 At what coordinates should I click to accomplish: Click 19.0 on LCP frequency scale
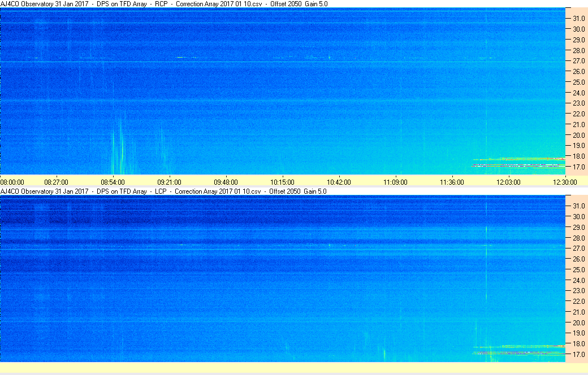click(x=578, y=333)
